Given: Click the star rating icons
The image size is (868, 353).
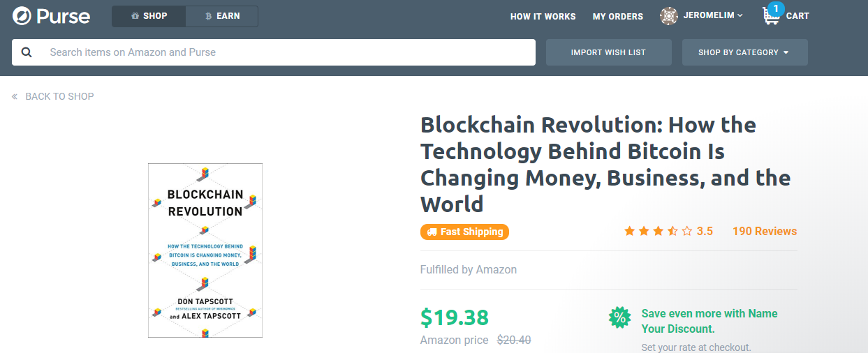Looking at the screenshot, I should click(x=658, y=232).
